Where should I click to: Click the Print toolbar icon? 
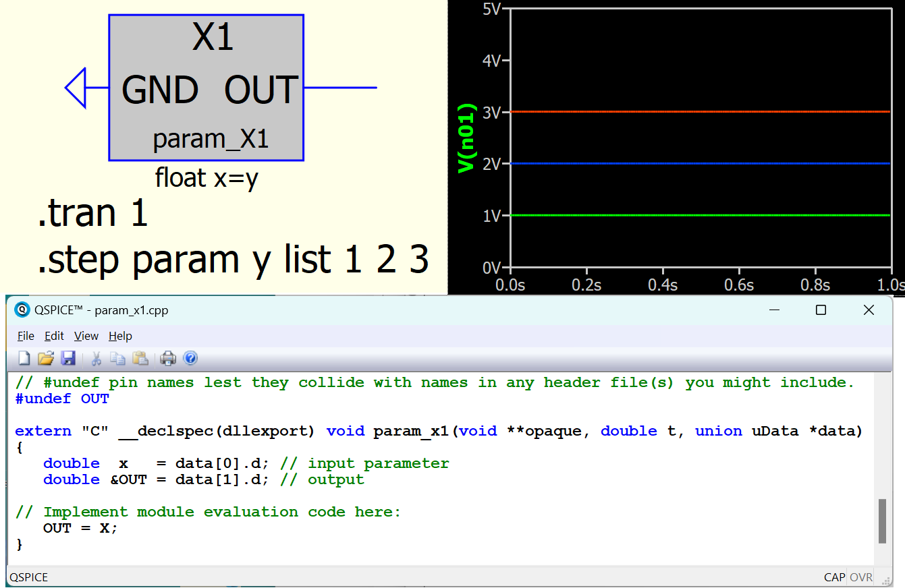(168, 358)
